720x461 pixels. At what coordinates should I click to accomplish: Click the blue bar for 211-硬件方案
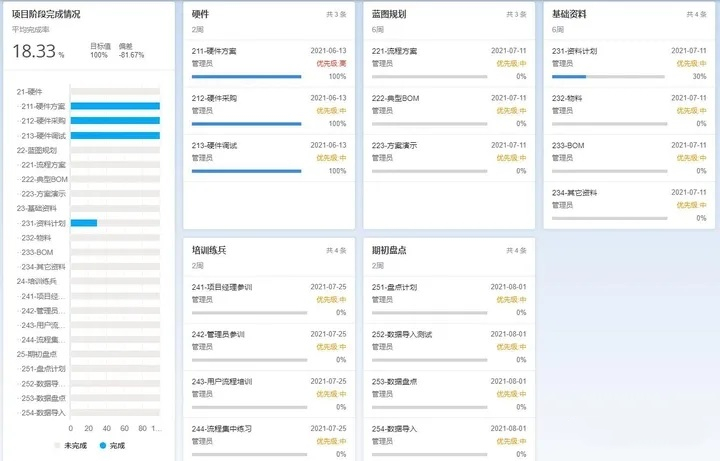tap(115, 106)
